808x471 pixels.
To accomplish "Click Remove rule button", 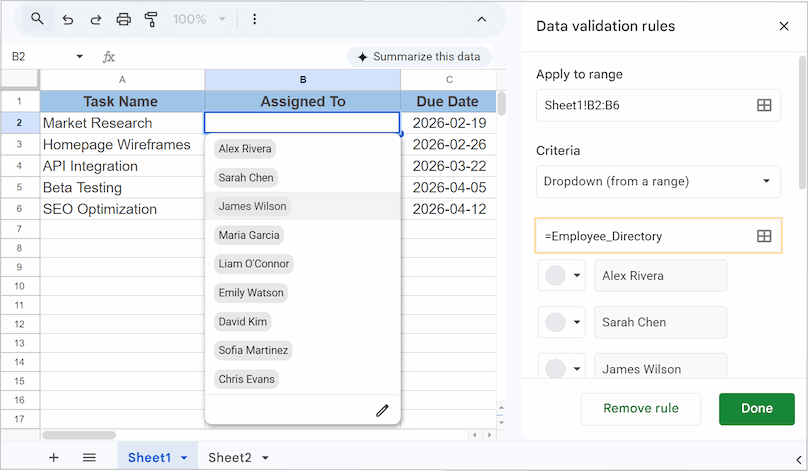I will point(641,409).
